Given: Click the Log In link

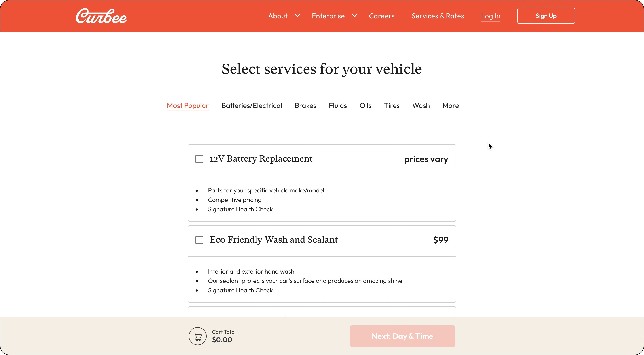Looking at the screenshot, I should pyautogui.click(x=491, y=16).
